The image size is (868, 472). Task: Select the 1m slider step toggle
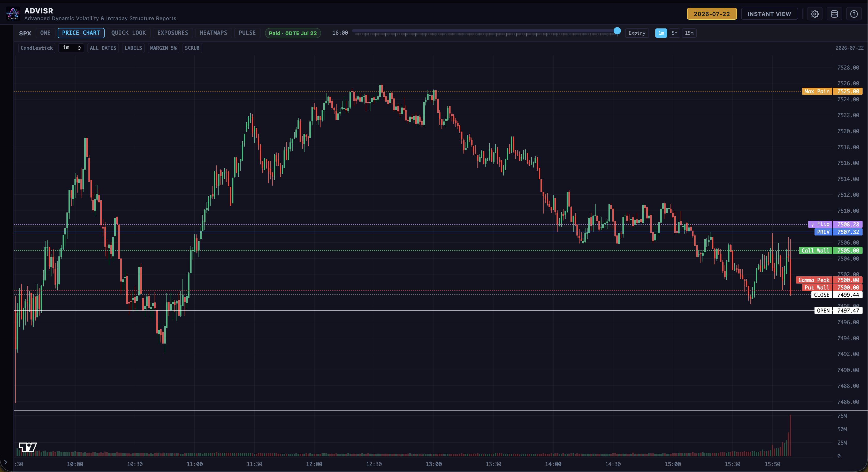(x=661, y=33)
